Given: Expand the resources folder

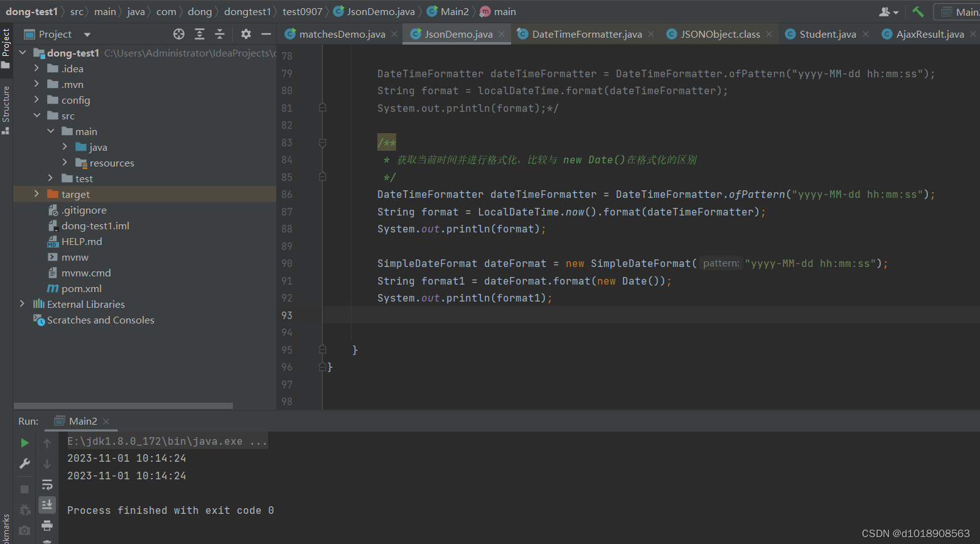Looking at the screenshot, I should (65, 163).
